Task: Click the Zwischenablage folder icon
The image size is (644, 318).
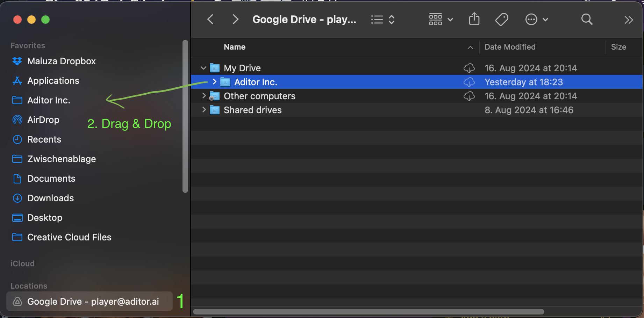Action: tap(17, 159)
